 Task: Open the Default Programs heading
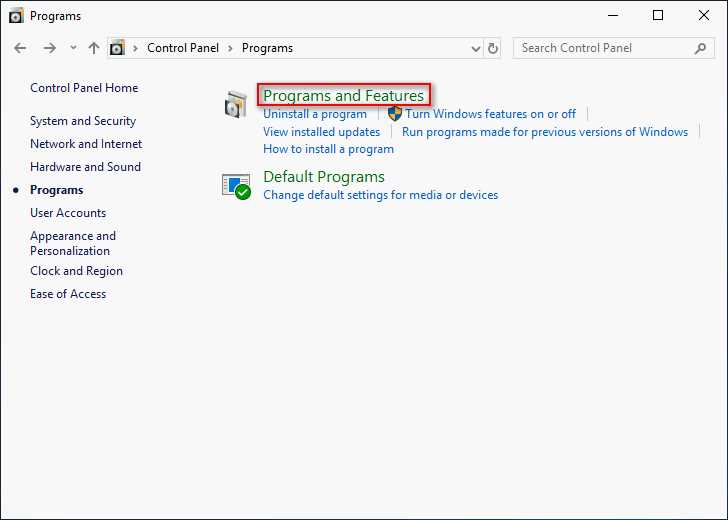[324, 177]
